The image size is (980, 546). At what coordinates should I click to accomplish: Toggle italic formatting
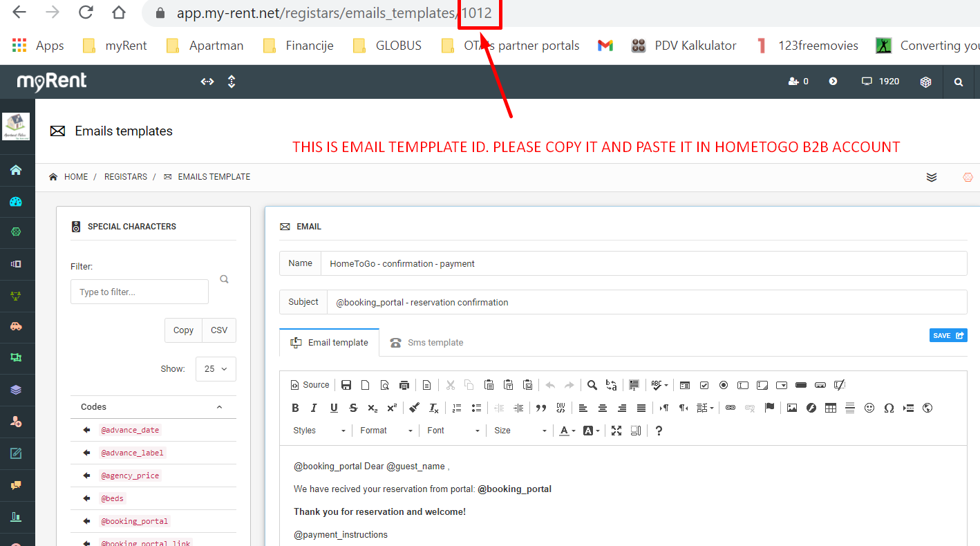314,408
